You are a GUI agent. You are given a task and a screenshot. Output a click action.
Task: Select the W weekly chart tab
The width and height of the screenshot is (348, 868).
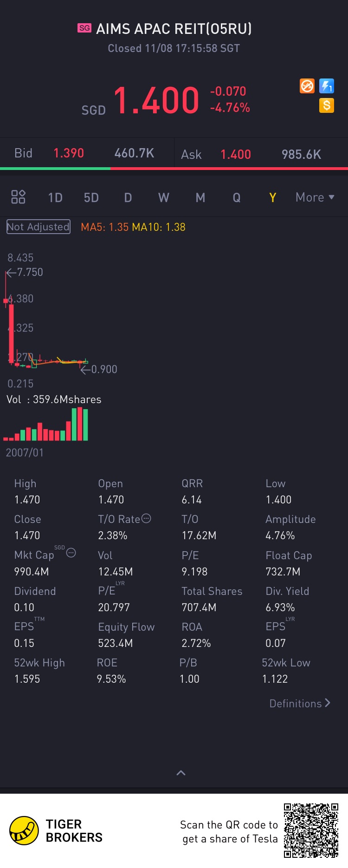(164, 198)
